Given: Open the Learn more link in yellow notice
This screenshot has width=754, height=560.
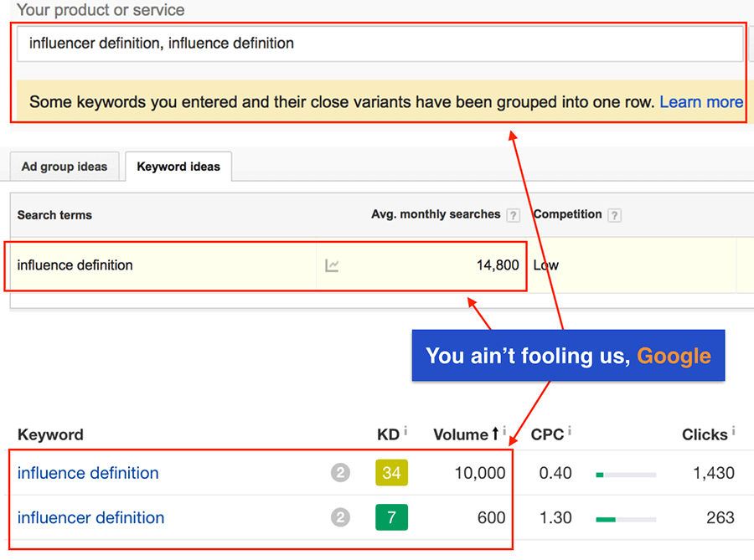Looking at the screenshot, I should pyautogui.click(x=700, y=102).
